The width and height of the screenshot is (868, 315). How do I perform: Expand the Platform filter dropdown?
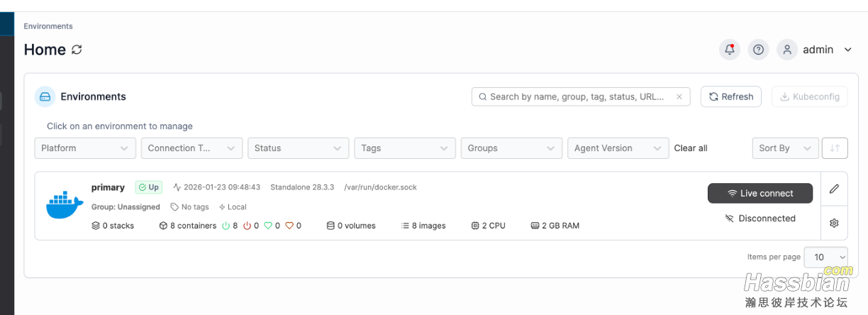click(84, 148)
